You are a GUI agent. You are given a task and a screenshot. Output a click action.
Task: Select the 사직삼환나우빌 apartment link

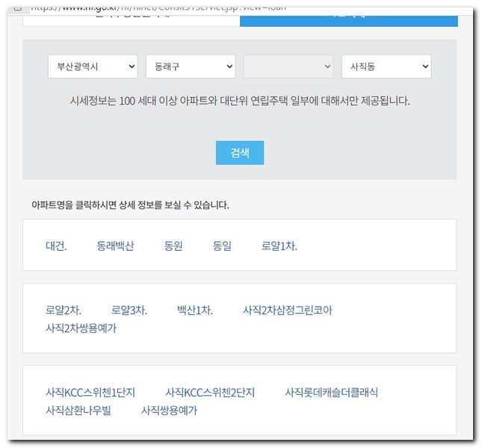(x=78, y=410)
